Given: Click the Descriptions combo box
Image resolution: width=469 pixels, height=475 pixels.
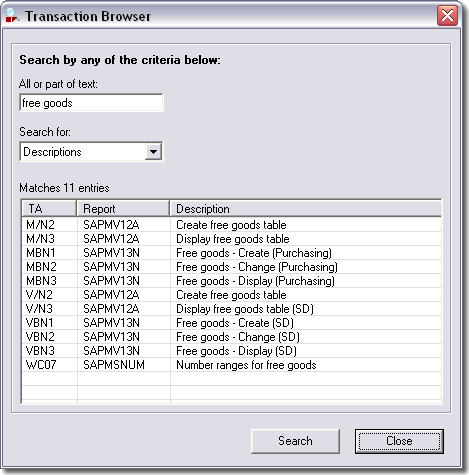Looking at the screenshot, I should pos(91,152).
